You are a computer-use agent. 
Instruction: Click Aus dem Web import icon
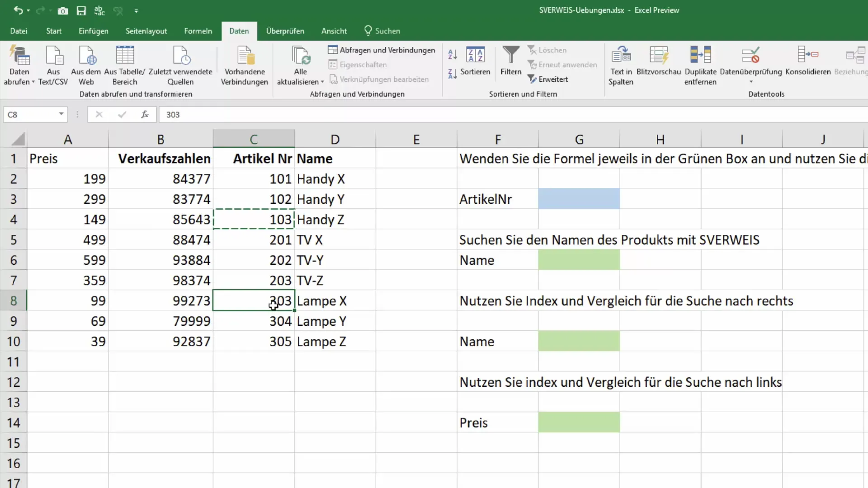click(86, 66)
